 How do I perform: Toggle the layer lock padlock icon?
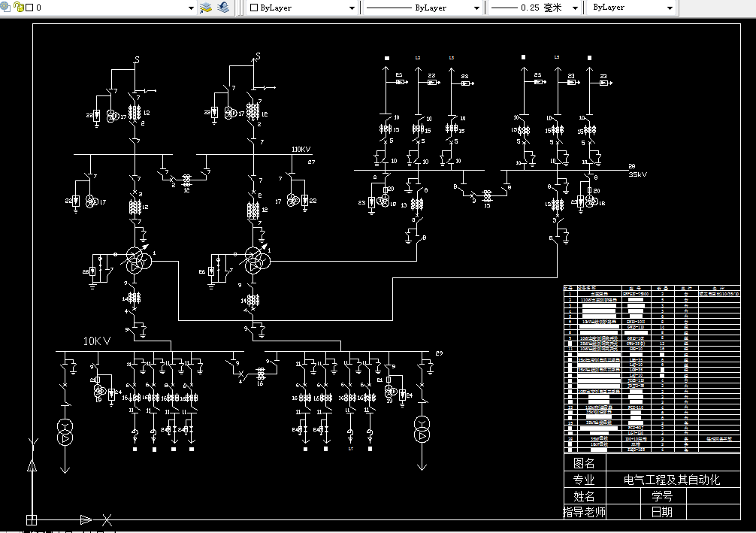18,7
